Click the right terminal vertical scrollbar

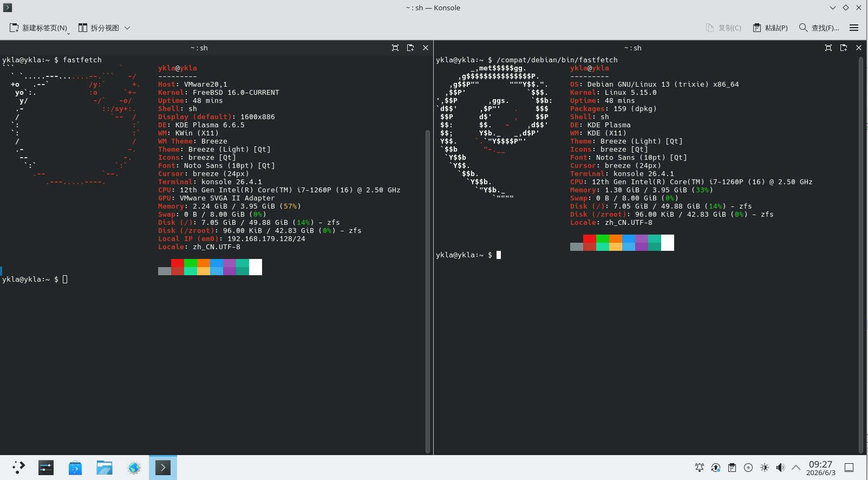point(861,255)
